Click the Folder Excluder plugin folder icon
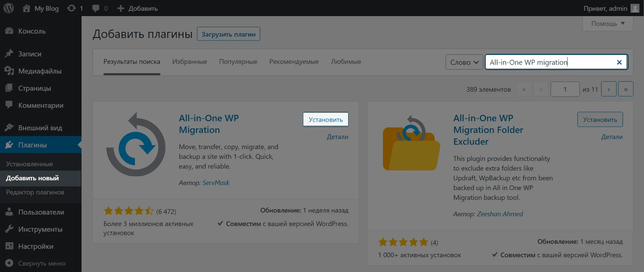The width and height of the screenshot is (644, 272). [411, 143]
